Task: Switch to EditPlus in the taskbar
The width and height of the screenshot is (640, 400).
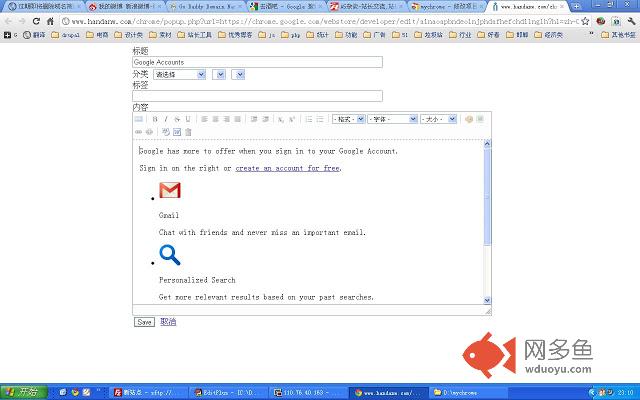Action: [x=228, y=393]
